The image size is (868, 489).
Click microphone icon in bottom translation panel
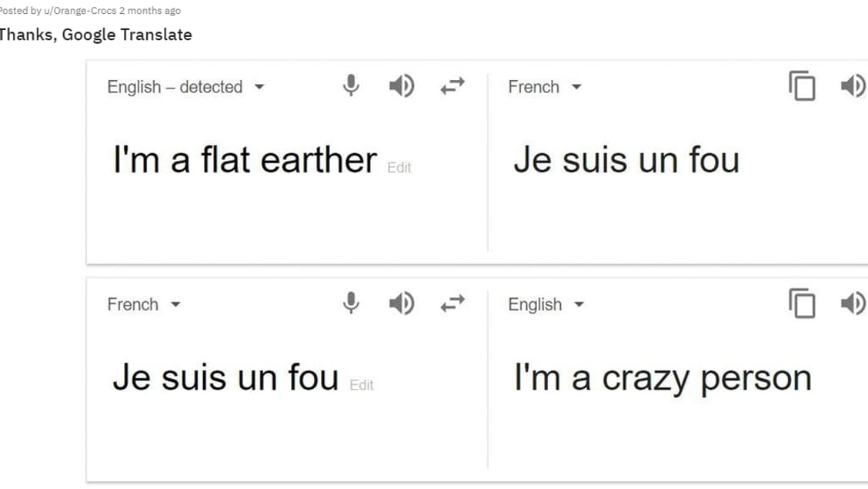tap(351, 303)
